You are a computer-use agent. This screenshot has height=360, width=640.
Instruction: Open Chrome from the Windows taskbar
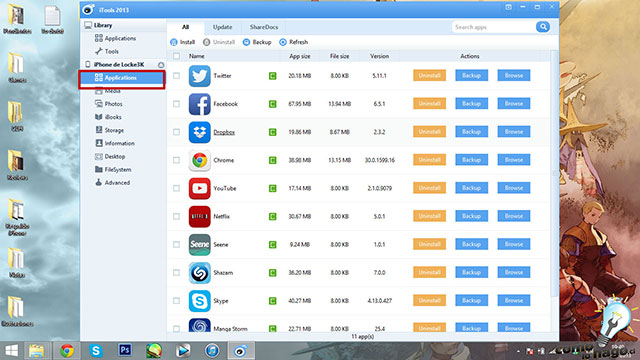(67, 351)
